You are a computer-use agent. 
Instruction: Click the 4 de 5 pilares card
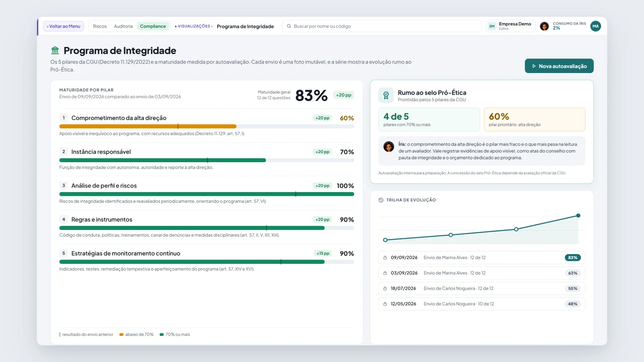pyautogui.click(x=429, y=119)
